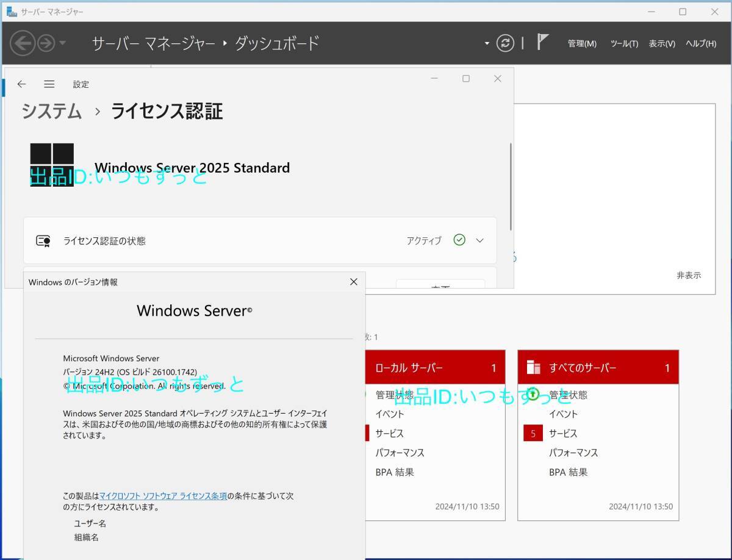The image size is (732, 560).
Task: Open 管理状態 in the ローカル サーバー tile
Action: click(394, 395)
